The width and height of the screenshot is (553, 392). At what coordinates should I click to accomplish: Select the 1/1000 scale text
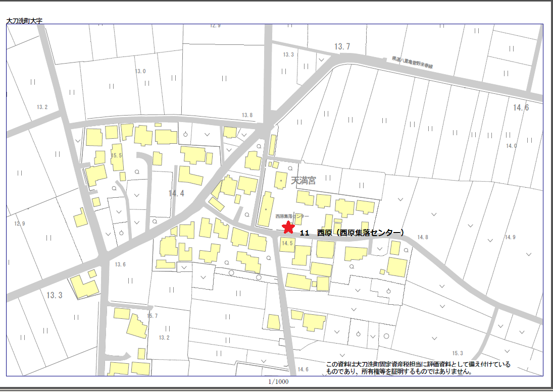tap(278, 381)
